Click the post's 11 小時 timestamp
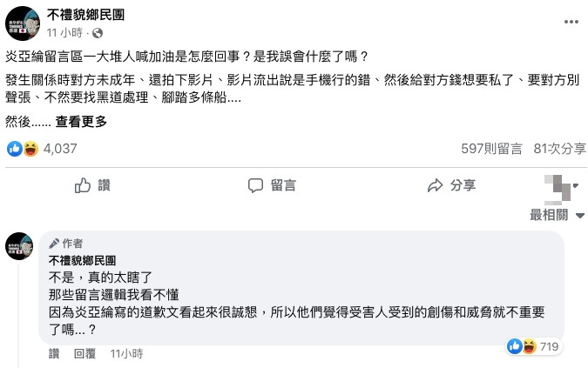Viewport: 588px width, 368px height. (x=64, y=32)
